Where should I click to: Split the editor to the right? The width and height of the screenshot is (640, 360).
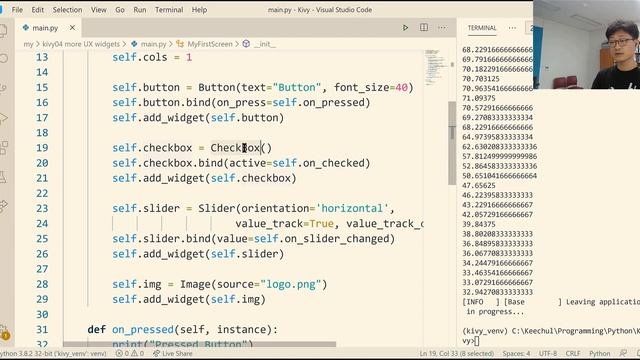pos(424,27)
